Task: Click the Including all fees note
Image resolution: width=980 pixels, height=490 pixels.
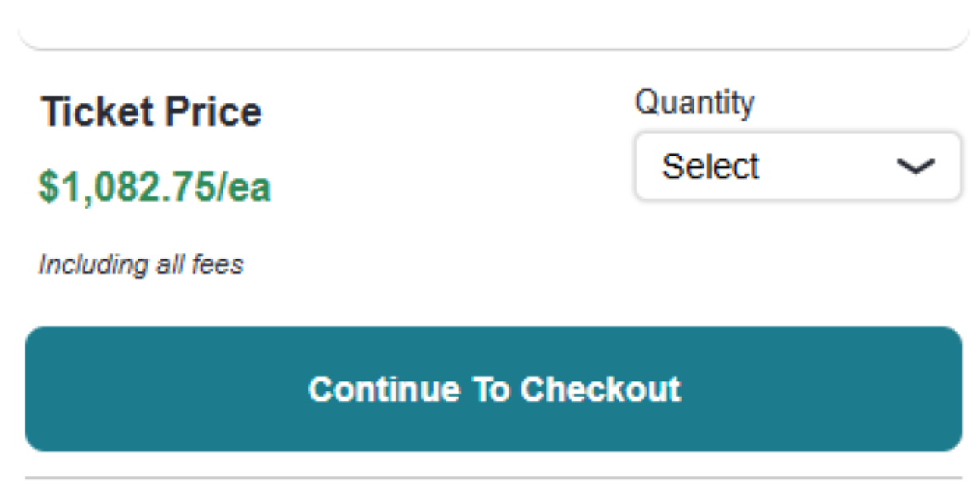Action: (140, 265)
